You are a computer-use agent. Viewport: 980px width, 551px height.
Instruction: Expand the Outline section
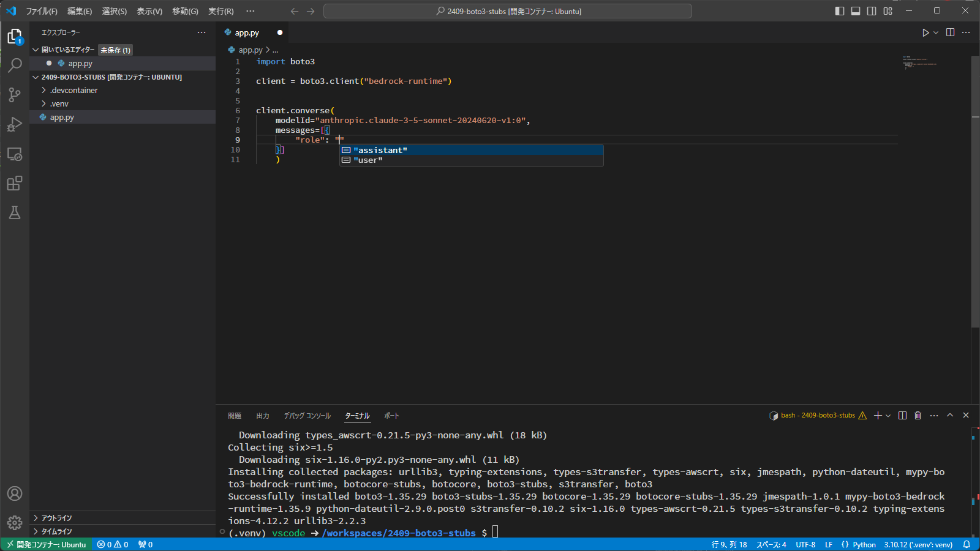(36, 518)
